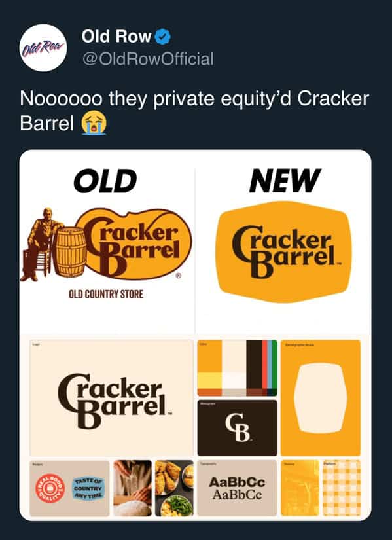
Task: Open the Old Row profile avatar
Action: (43, 48)
